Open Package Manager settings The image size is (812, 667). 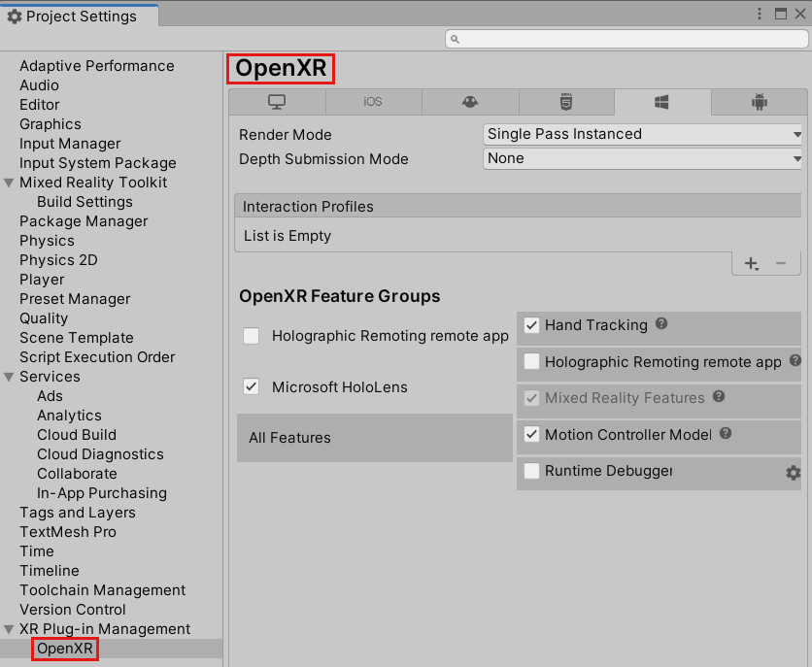pos(84,221)
